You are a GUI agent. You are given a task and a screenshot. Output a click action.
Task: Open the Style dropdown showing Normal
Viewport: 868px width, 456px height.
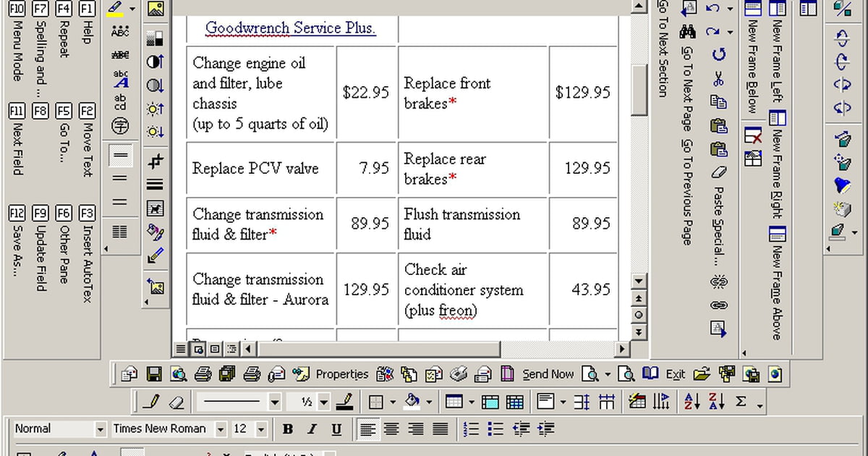pos(101,429)
